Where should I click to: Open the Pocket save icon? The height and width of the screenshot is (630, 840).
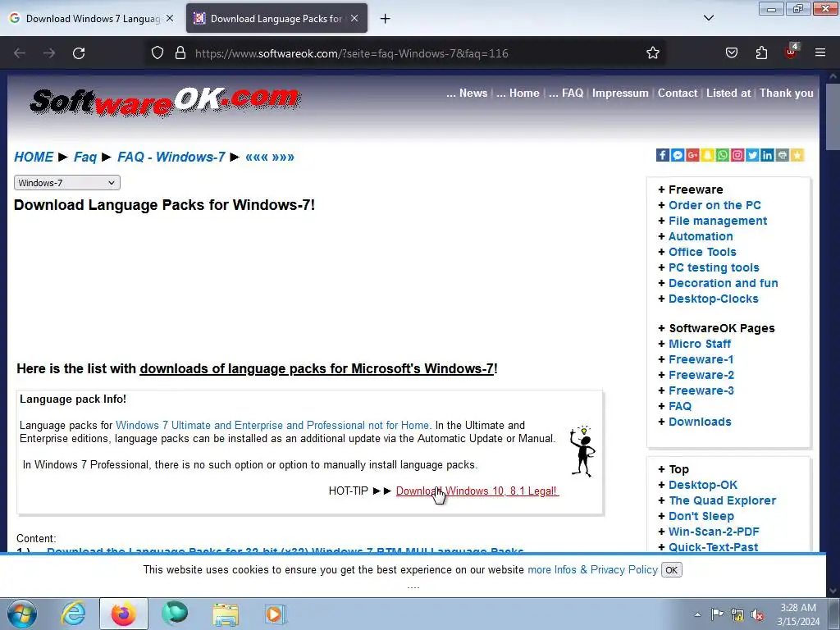click(x=731, y=53)
